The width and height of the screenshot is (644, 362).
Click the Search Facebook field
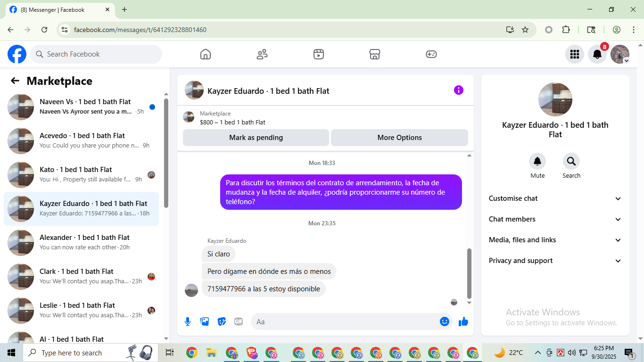click(96, 54)
